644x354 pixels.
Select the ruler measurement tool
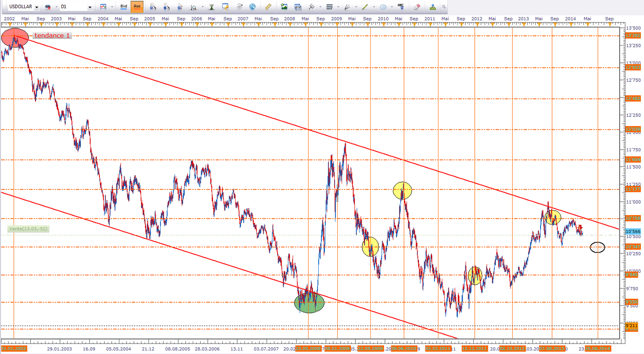(x=268, y=7)
